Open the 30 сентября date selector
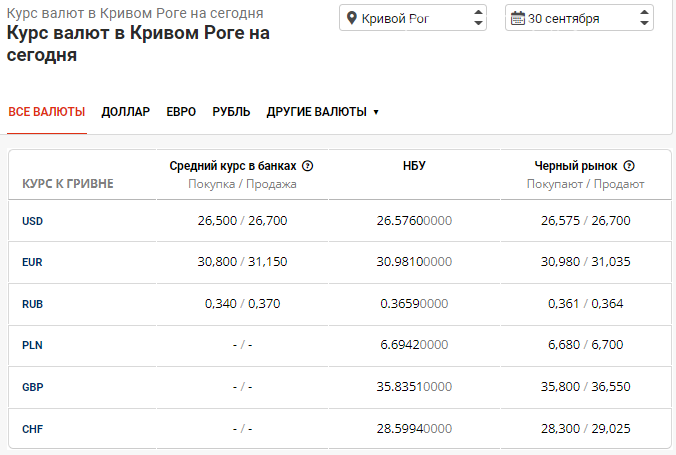 (579, 18)
